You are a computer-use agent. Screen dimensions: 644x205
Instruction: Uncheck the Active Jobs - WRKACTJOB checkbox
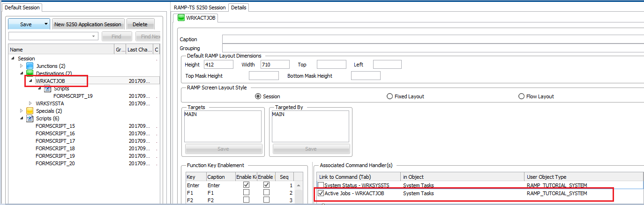click(x=321, y=193)
